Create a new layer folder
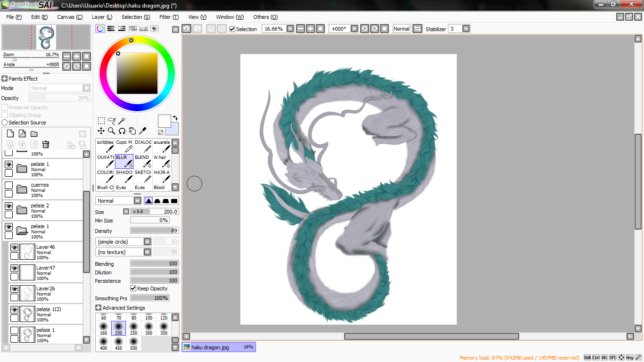 (x=34, y=134)
